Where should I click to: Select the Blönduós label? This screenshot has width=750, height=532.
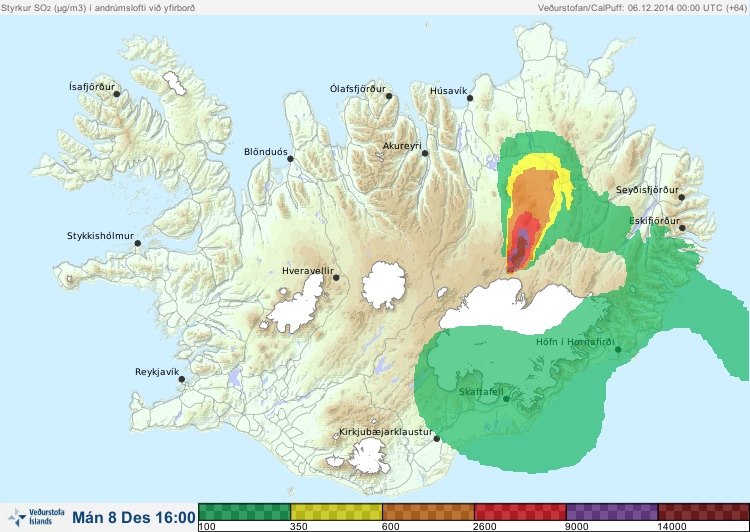266,152
